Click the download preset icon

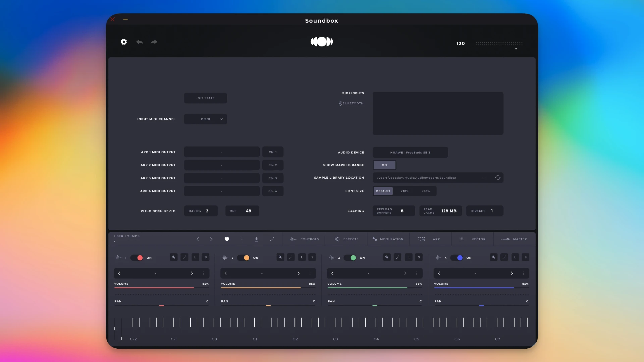point(256,239)
